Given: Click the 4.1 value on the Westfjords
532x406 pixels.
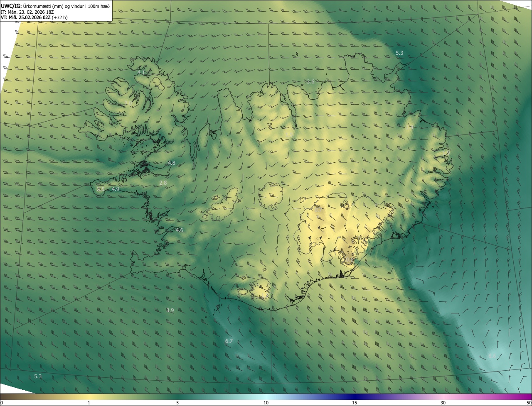Looking at the screenshot, I should coord(141,73).
